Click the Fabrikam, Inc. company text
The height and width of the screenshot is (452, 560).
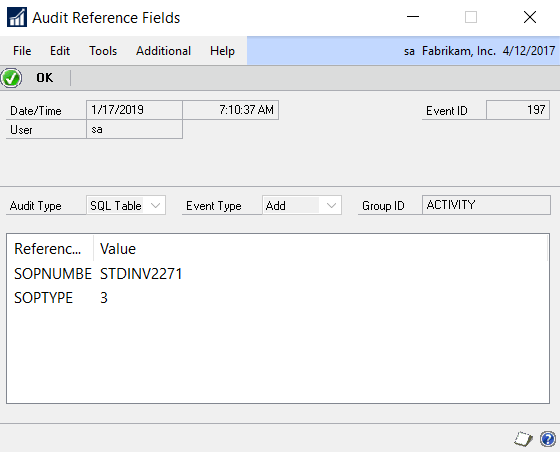pyautogui.click(x=459, y=51)
